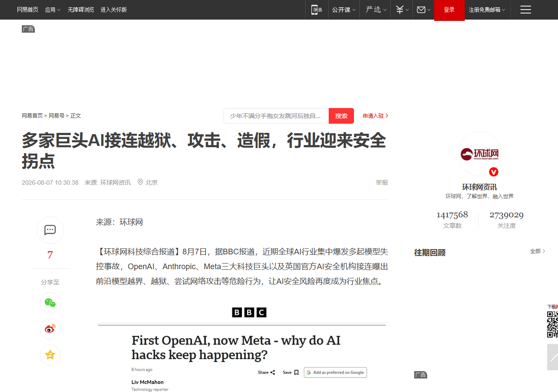
Task: Click article count 1417568
Action: point(453,215)
